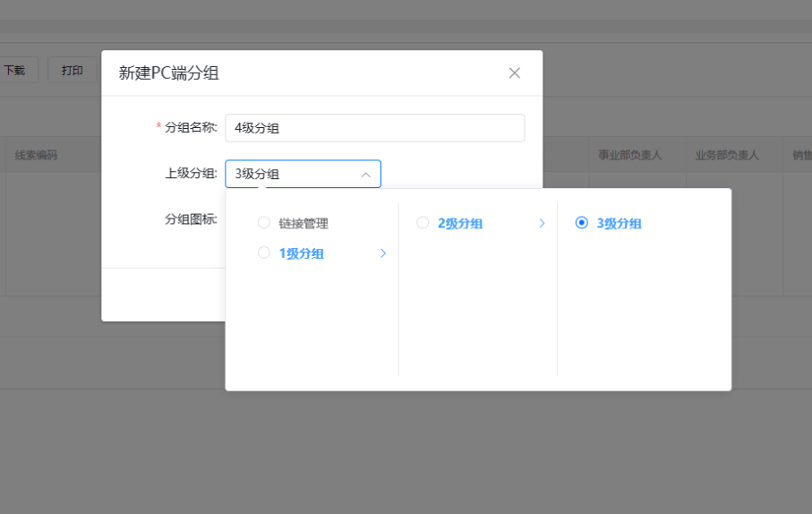Toggle the 3级分组 radio button

(582, 223)
